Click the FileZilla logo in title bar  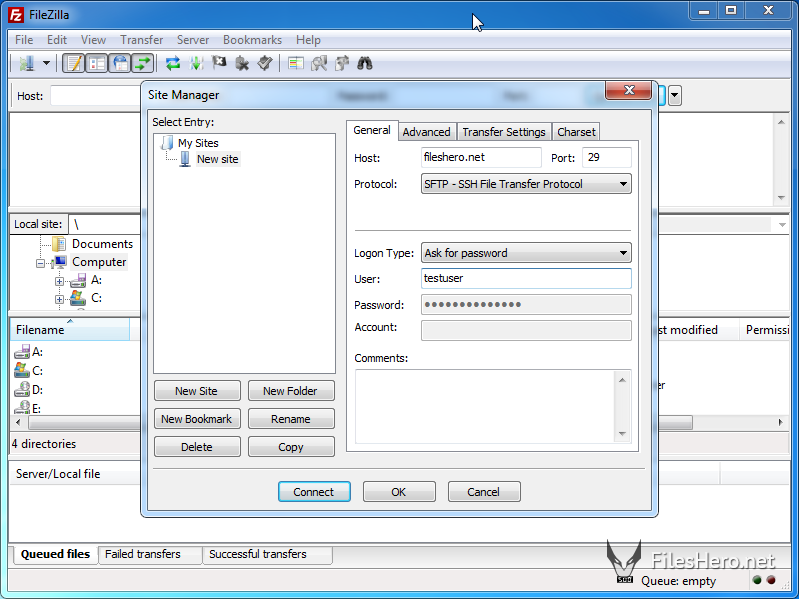click(16, 15)
